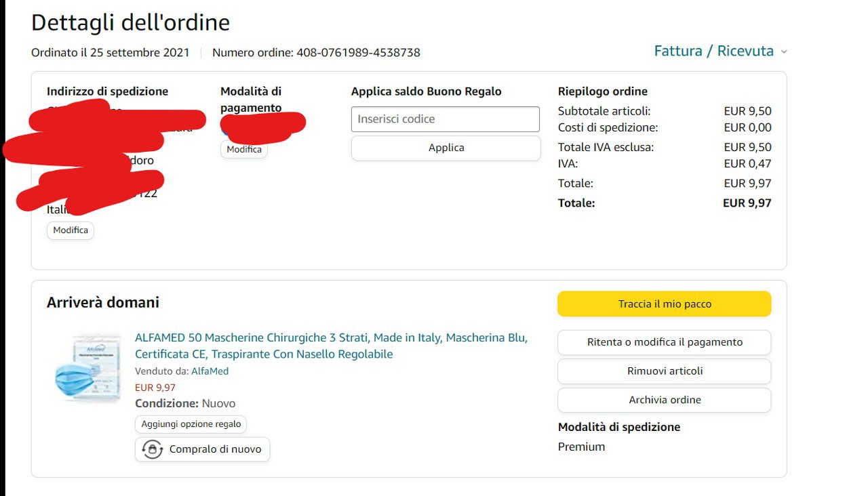Click the Rimuovi articoli button
868x496 pixels.
664,371
